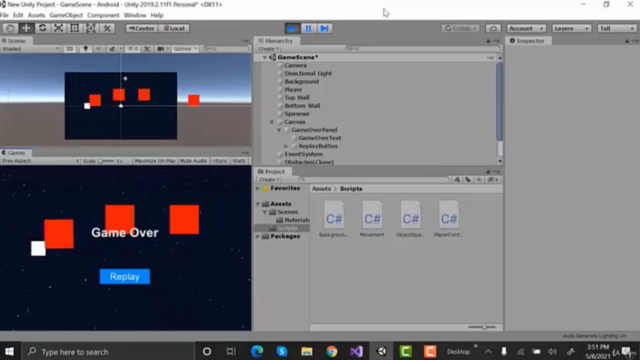640x360 pixels.
Task: Select Player object in Hierarchy
Action: coord(293,89)
